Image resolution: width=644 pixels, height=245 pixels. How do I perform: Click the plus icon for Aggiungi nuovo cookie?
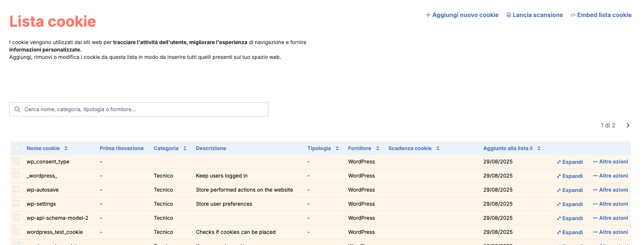[428, 15]
